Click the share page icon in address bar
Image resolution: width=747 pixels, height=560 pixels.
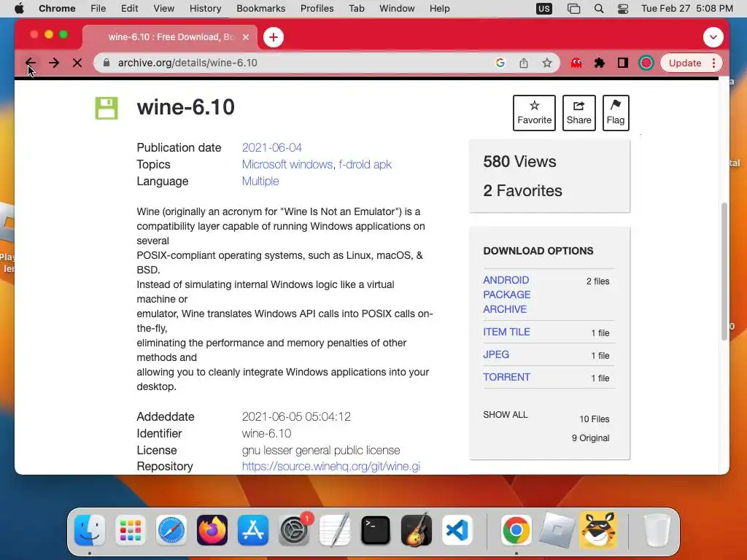pyautogui.click(x=524, y=63)
